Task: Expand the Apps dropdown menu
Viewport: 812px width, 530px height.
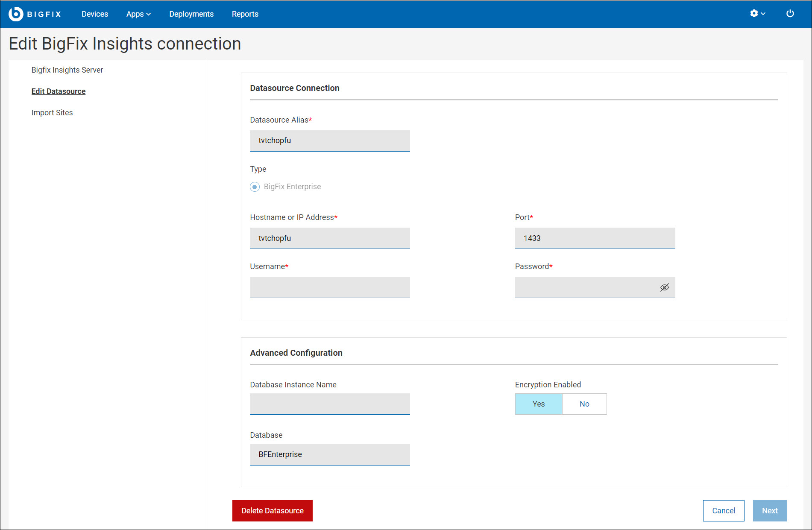Action: point(138,14)
